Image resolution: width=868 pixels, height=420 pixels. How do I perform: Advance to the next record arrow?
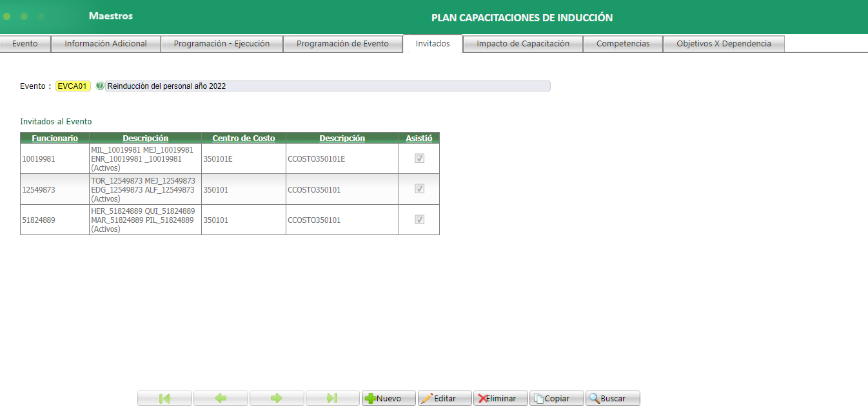[x=277, y=397]
